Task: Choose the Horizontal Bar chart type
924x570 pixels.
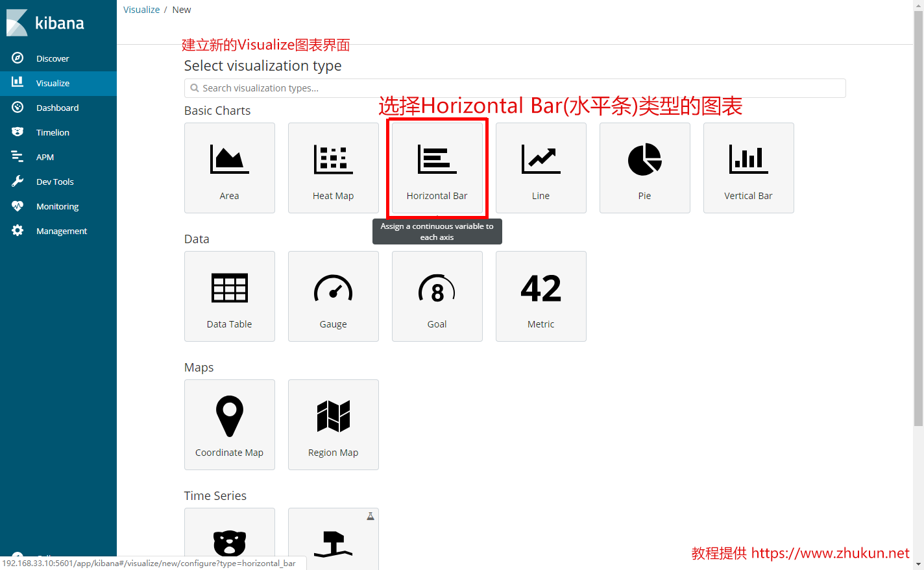Action: tap(437, 168)
